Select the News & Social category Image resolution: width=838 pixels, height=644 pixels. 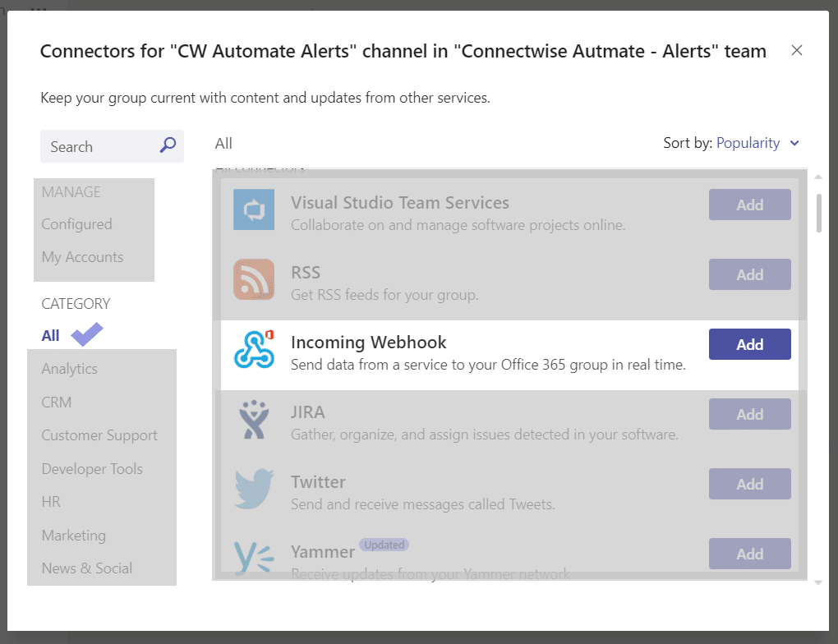(x=86, y=568)
